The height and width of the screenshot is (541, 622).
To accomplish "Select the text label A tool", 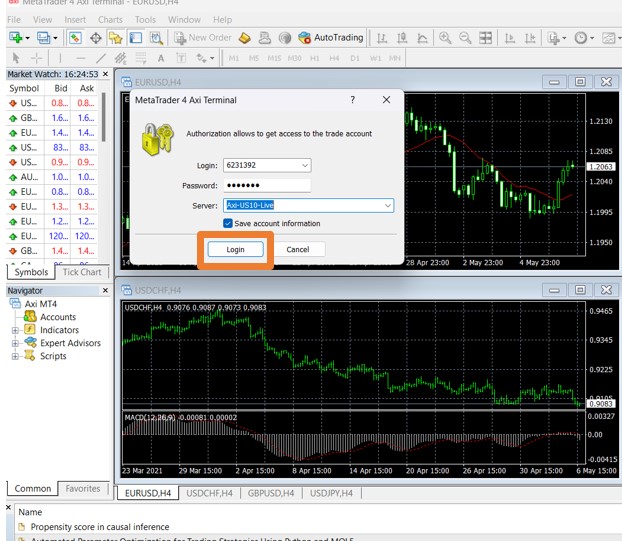I will point(161,59).
